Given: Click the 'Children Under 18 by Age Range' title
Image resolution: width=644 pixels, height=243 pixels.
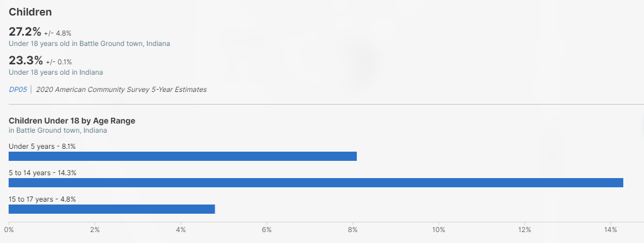Looking at the screenshot, I should [x=72, y=121].
